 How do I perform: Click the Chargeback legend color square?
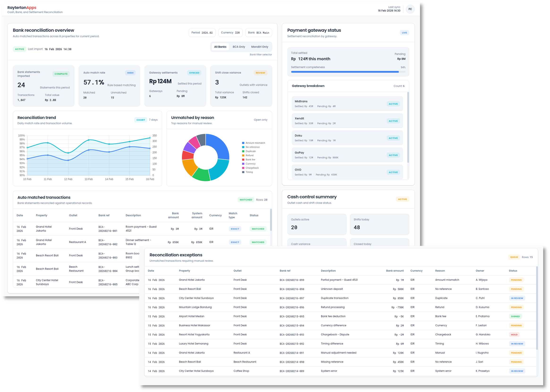[243, 168]
